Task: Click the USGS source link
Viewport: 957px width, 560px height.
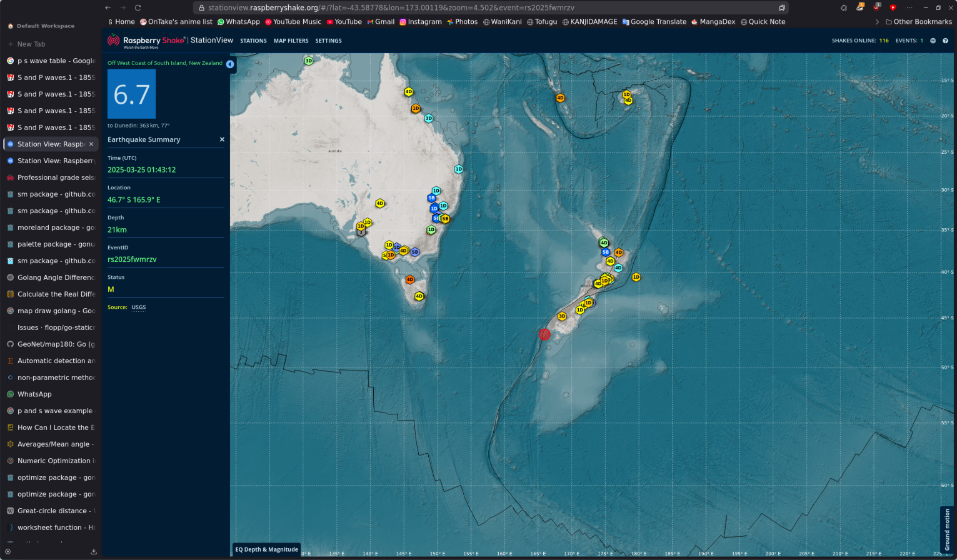Action: point(139,307)
